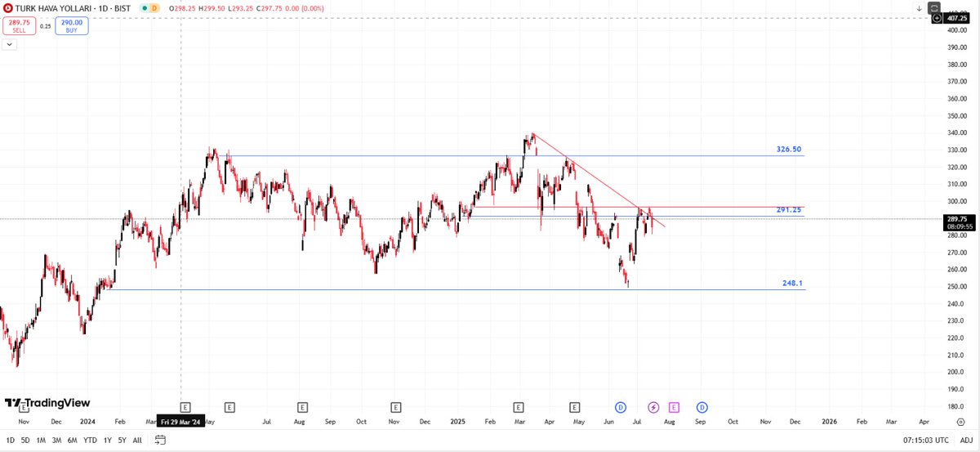Open the earnings marker above Aug 2024
Screen dimensions: 980x452
(303, 406)
